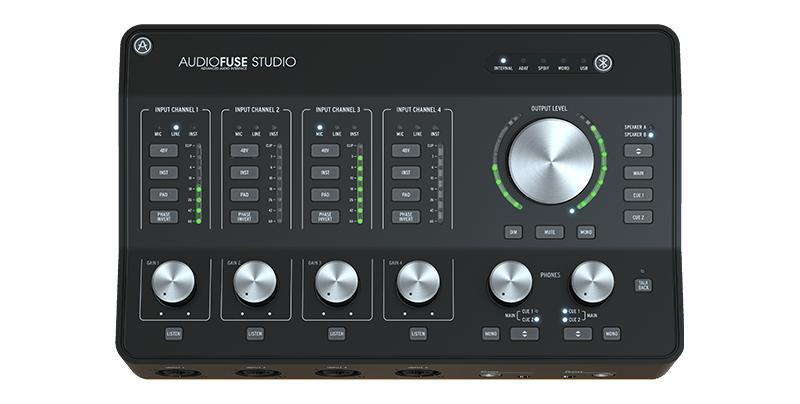Screen dimensions: 800x404
Task: Select the CUE 2 button on the right
Action: [637, 217]
